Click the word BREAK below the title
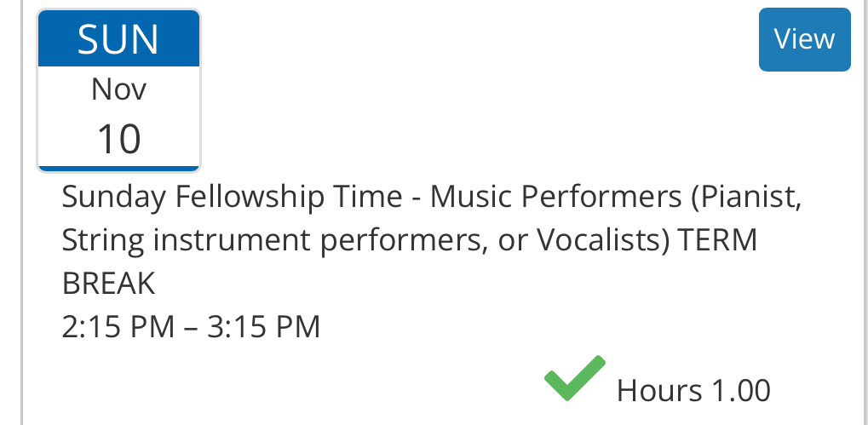The image size is (868, 425). pyautogui.click(x=109, y=284)
